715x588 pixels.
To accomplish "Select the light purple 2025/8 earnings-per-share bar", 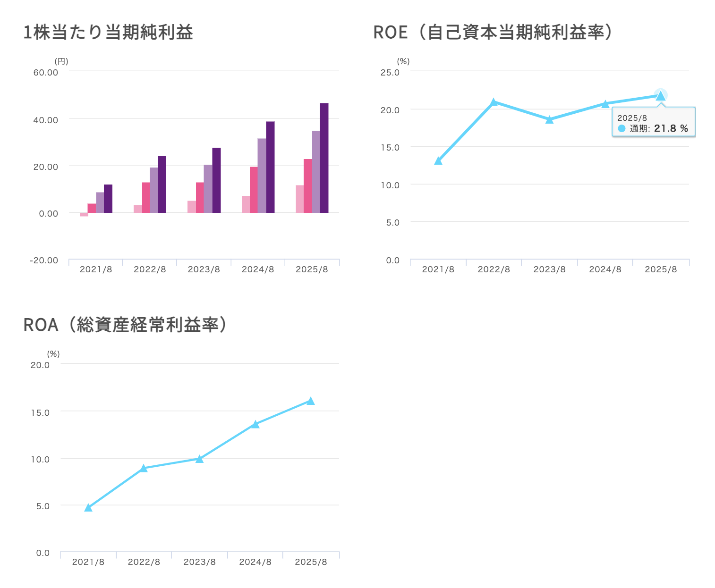I will (x=316, y=171).
